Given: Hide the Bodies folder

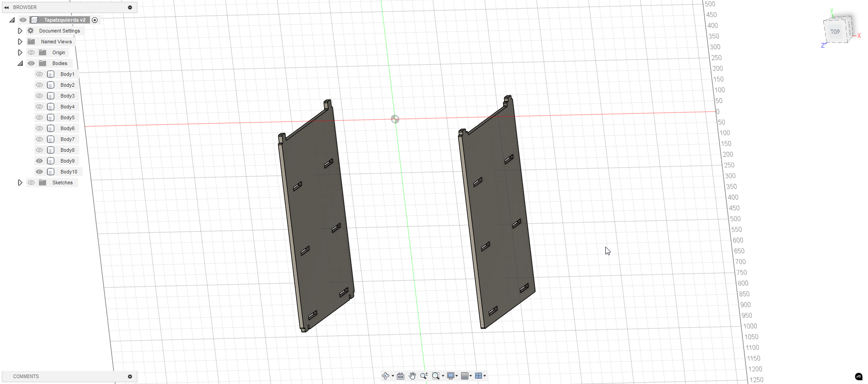Looking at the screenshot, I should coord(31,63).
